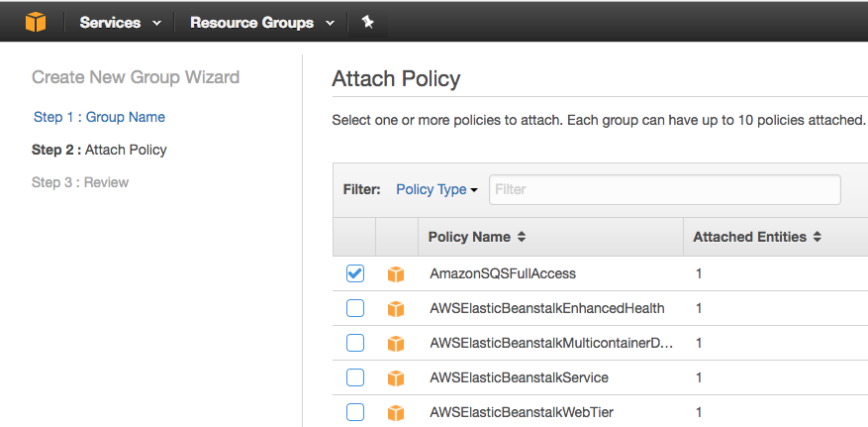This screenshot has width=868, height=427.
Task: Sort by Attached Entities column header
Action: coord(756,238)
